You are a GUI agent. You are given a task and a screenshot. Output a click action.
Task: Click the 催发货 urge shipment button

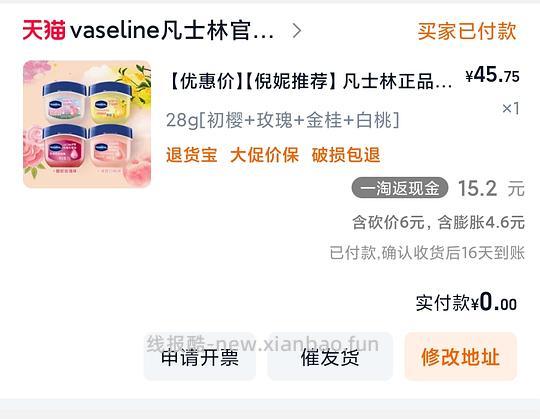(x=330, y=357)
